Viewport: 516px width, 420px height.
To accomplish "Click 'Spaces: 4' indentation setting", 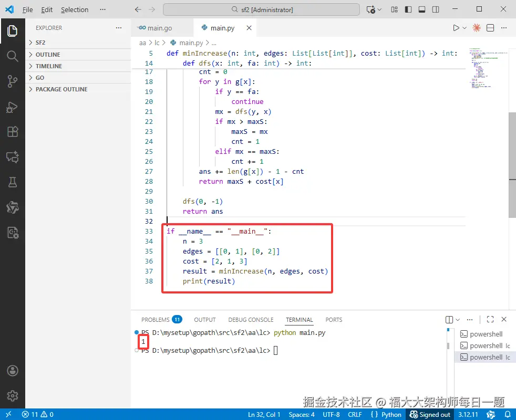I will click(x=302, y=414).
